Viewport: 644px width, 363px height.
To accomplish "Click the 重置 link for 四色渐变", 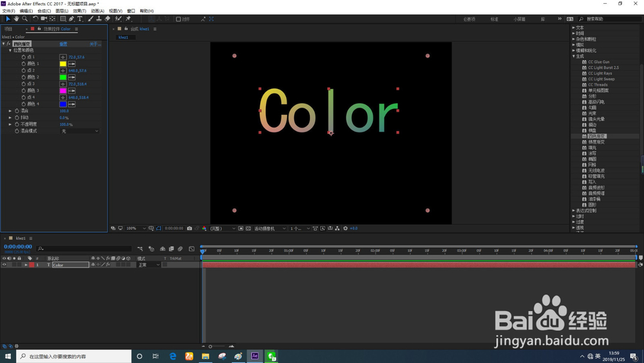I will (x=63, y=44).
